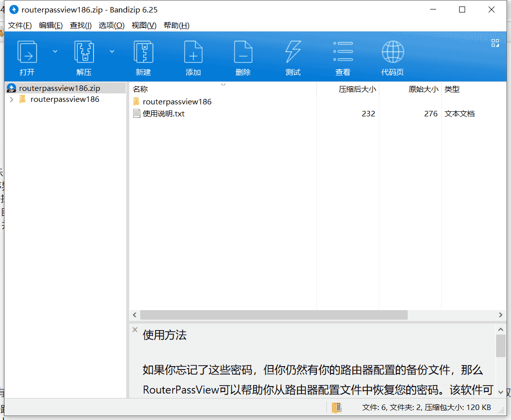
Task: Click the compressed size value 232
Action: 368,114
